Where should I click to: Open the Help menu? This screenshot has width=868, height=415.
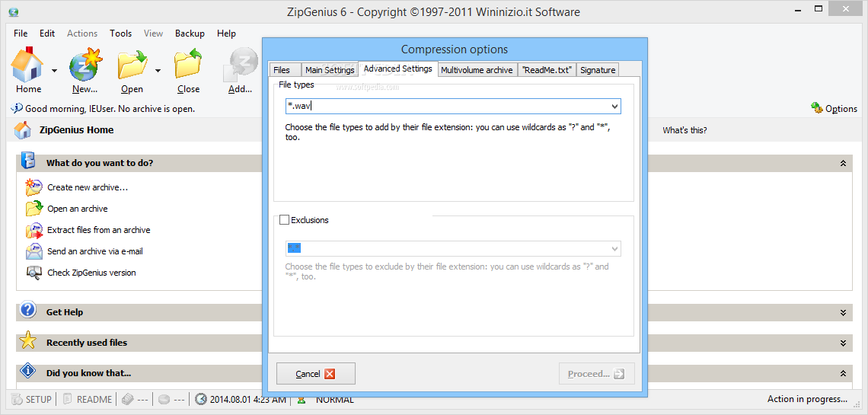pos(226,34)
